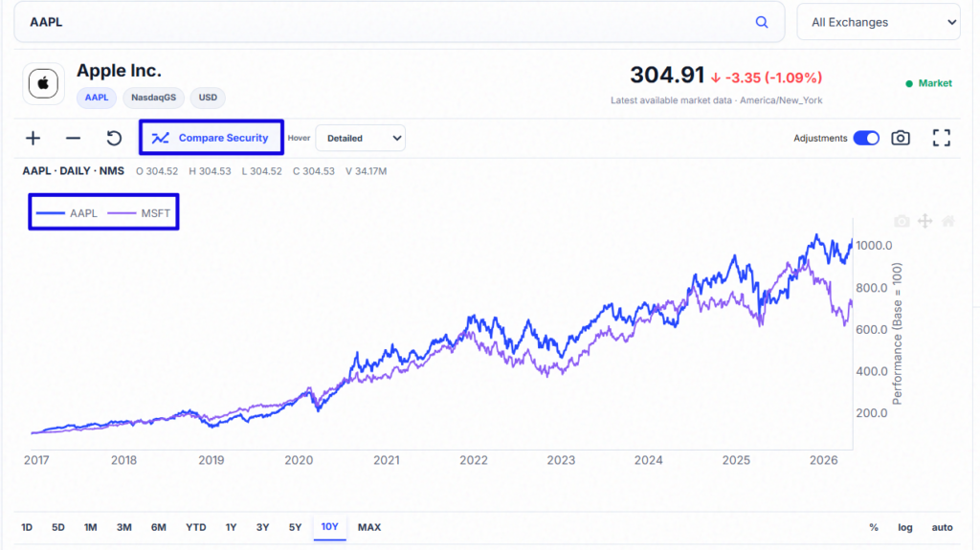
Task: Open the All Exchanges dropdown
Action: [879, 23]
